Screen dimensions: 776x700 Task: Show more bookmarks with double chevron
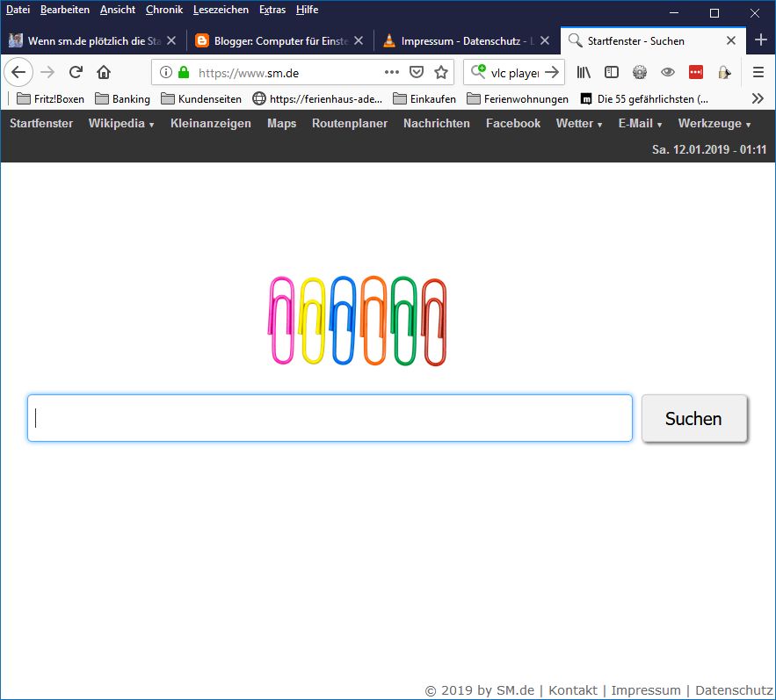758,98
